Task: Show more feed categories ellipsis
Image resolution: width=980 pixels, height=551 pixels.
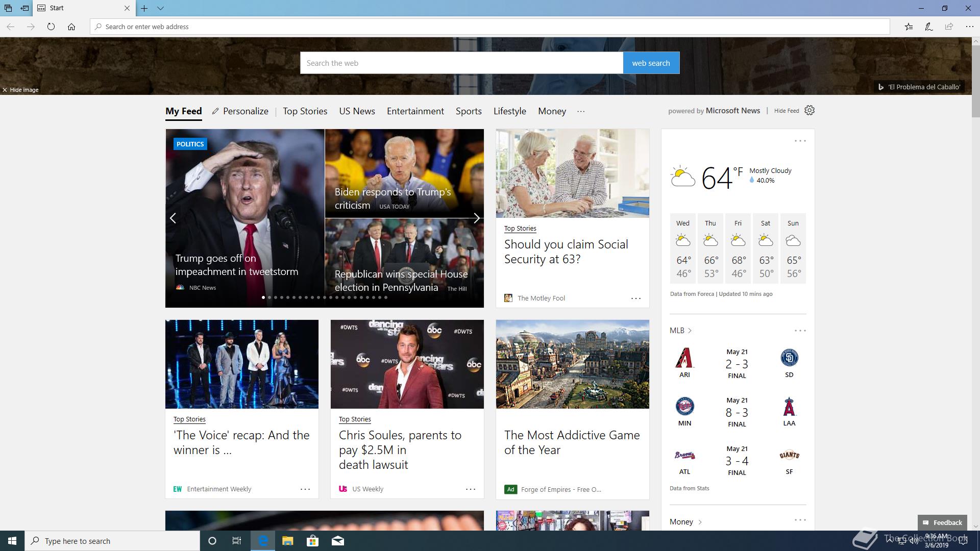Action: click(x=581, y=111)
